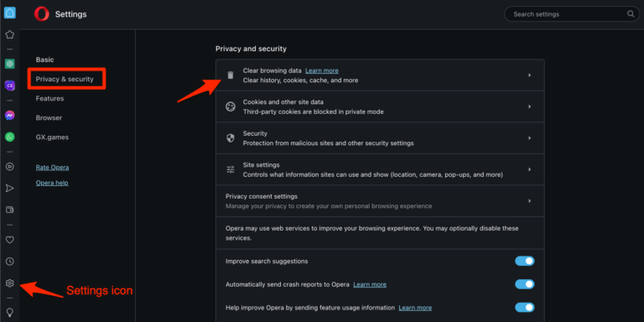The width and height of the screenshot is (644, 322).
Task: Open the purple ChatSonic sidebar icon
Action: pos(10,86)
